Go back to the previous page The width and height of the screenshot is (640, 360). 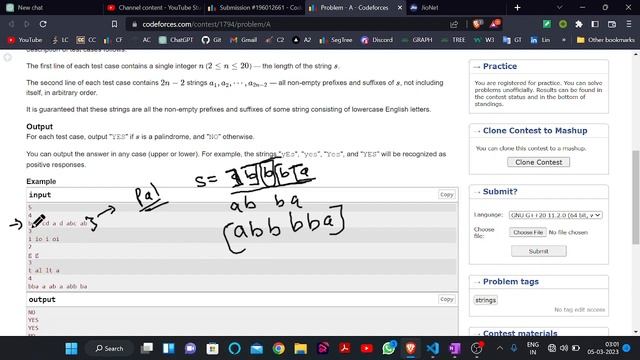pyautogui.click(x=11, y=24)
